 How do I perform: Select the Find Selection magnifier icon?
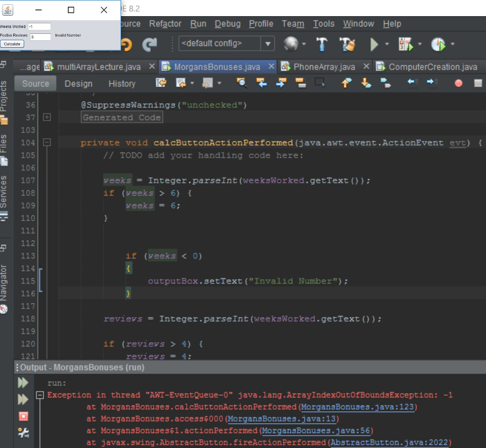point(242,83)
